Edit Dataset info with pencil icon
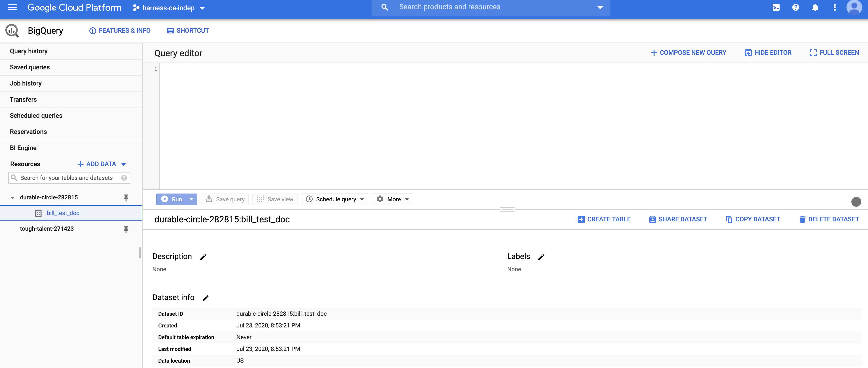Viewport: 868px width, 368px height. click(x=206, y=298)
